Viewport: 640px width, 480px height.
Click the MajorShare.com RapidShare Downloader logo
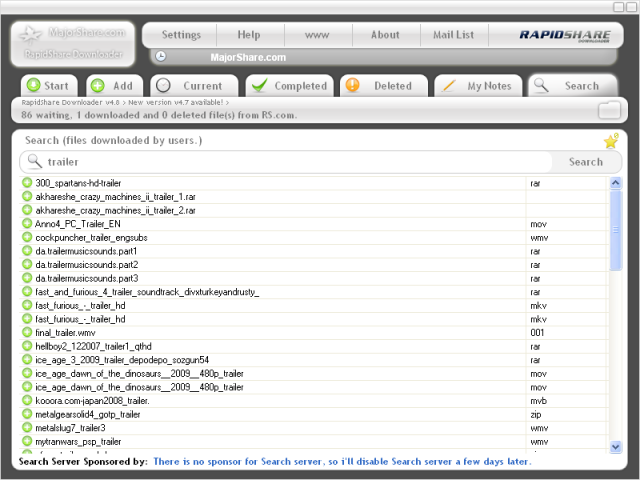pos(73,44)
